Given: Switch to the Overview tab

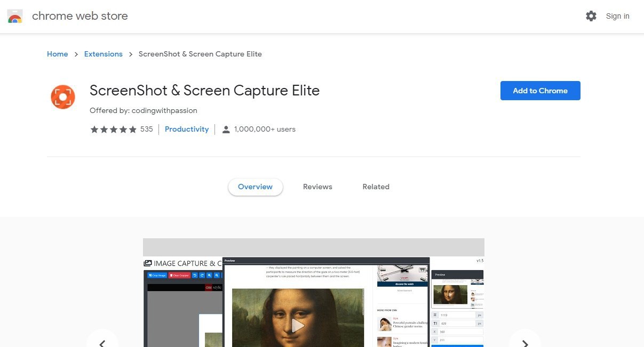Looking at the screenshot, I should click(x=255, y=187).
